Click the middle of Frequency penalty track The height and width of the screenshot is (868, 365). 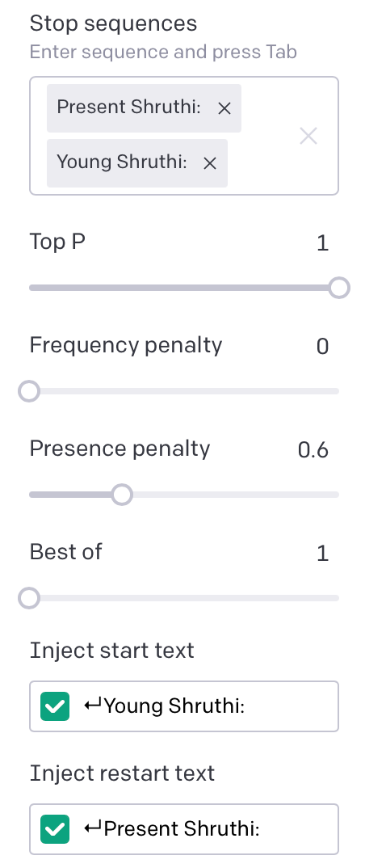tap(184, 391)
